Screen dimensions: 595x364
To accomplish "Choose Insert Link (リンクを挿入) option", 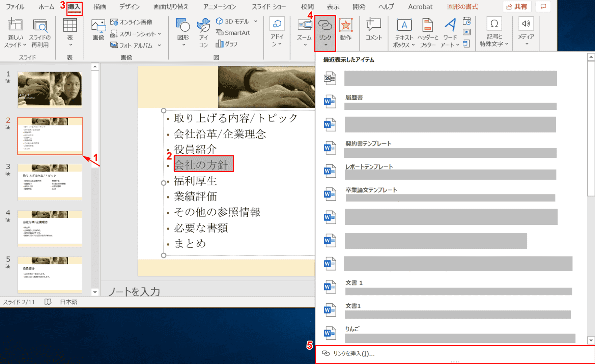I will (455, 353).
